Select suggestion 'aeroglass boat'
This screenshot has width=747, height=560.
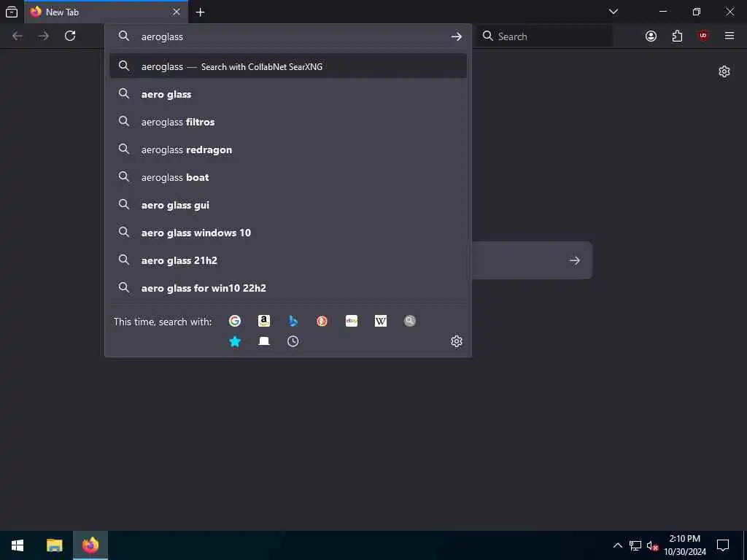287,177
